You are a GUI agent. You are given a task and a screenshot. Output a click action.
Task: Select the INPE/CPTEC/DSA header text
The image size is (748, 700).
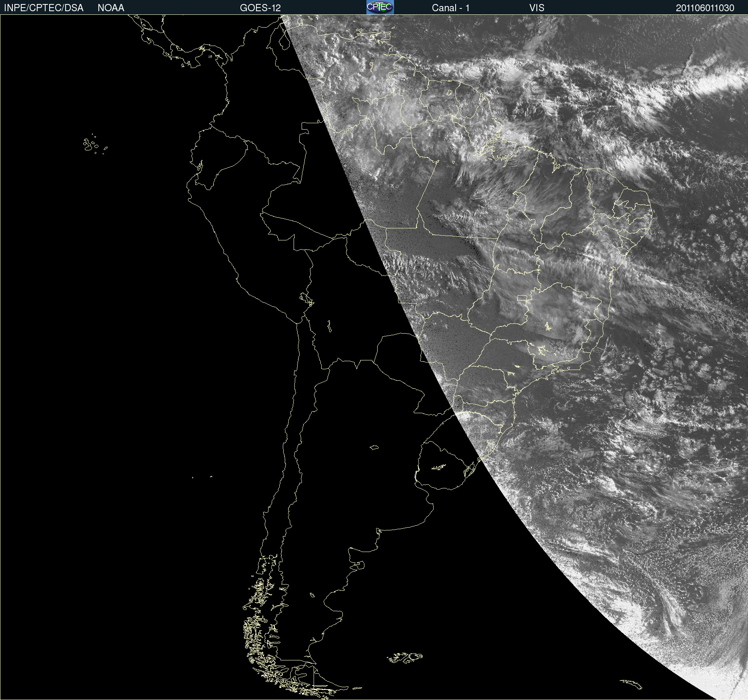(44, 8)
